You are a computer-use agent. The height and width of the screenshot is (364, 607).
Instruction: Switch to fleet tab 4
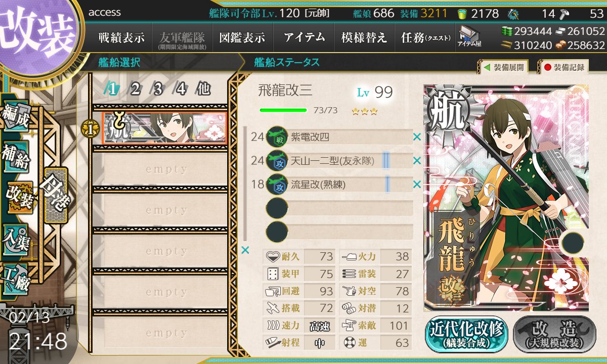tap(181, 89)
